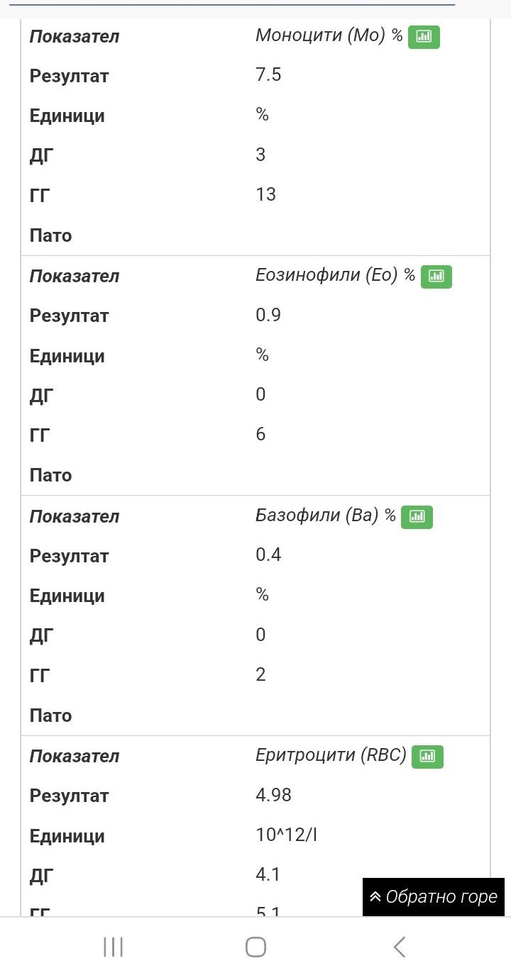511x980 pixels.
Task: Tap chart icon next to Еритроцити (RBC)
Action: point(427,757)
